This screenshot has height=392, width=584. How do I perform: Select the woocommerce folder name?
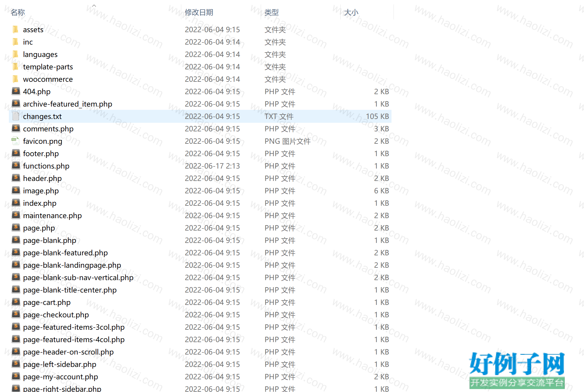(x=48, y=79)
